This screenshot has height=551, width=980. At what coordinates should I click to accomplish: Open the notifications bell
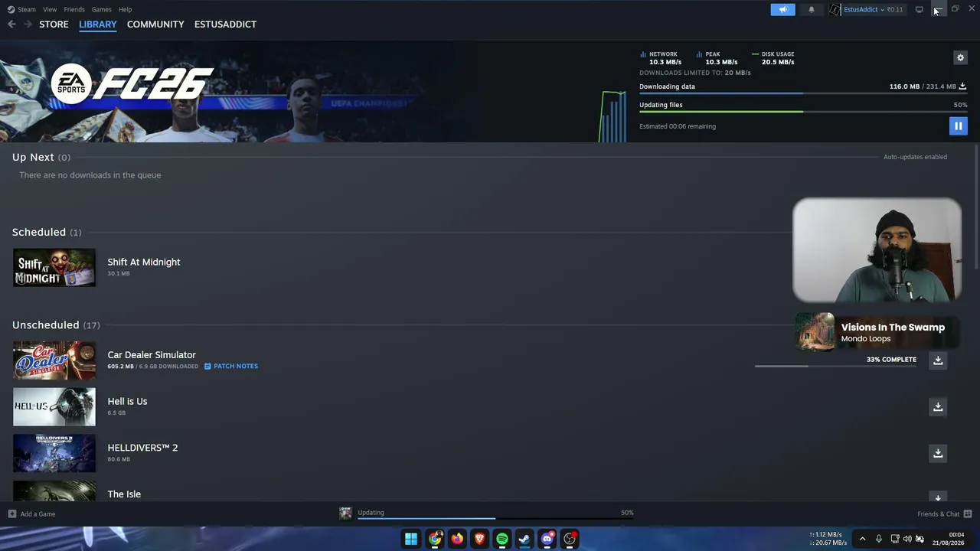812,9
